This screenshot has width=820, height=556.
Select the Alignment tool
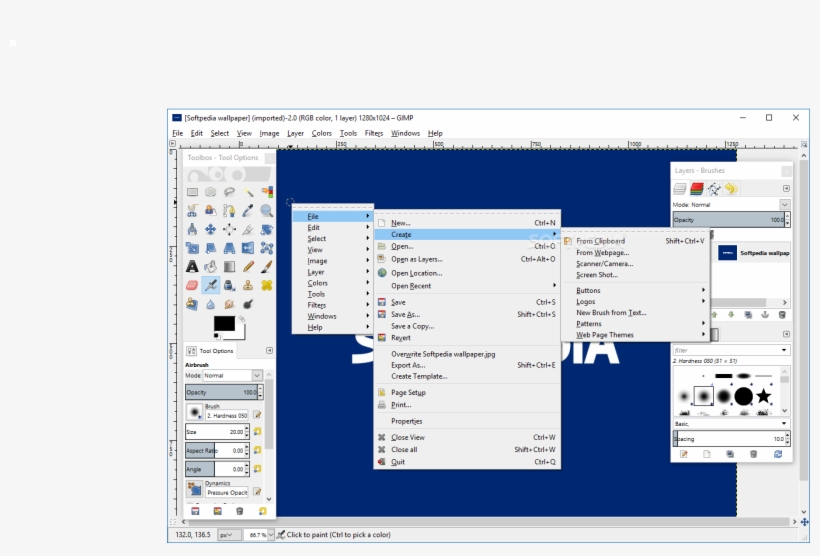[229, 229]
